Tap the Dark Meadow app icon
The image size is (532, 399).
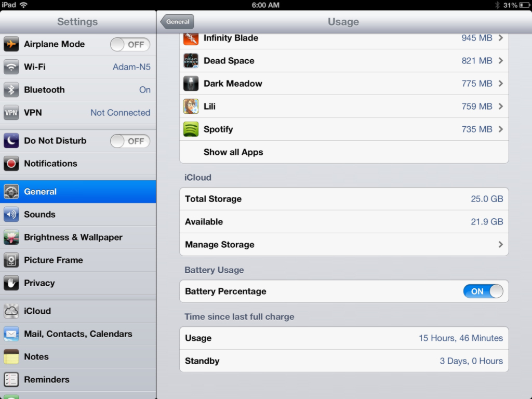(x=191, y=84)
